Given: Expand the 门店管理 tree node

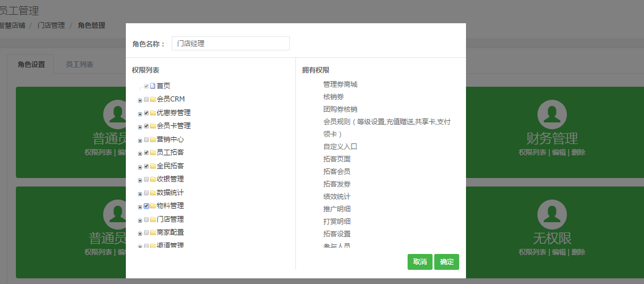Looking at the screenshot, I should pyautogui.click(x=140, y=221).
